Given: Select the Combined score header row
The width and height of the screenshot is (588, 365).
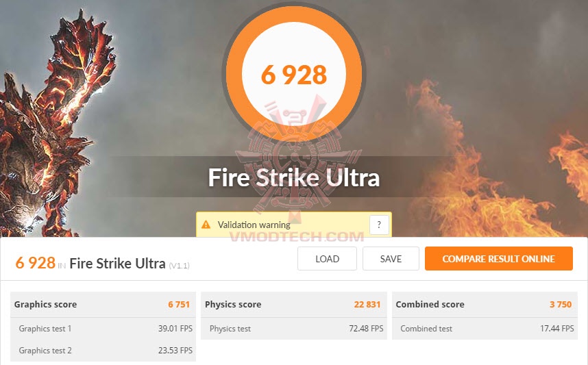Looking at the screenshot, I should pyautogui.click(x=485, y=304).
